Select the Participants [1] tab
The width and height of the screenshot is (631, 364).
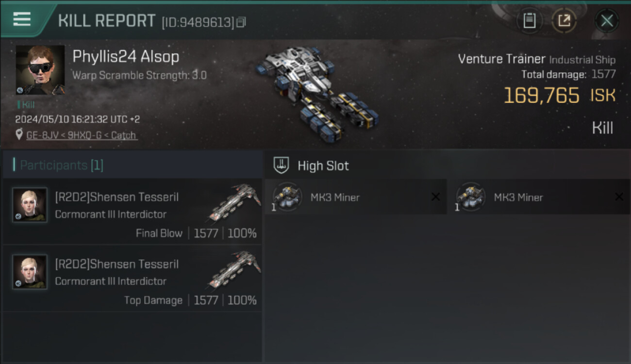[61, 165]
